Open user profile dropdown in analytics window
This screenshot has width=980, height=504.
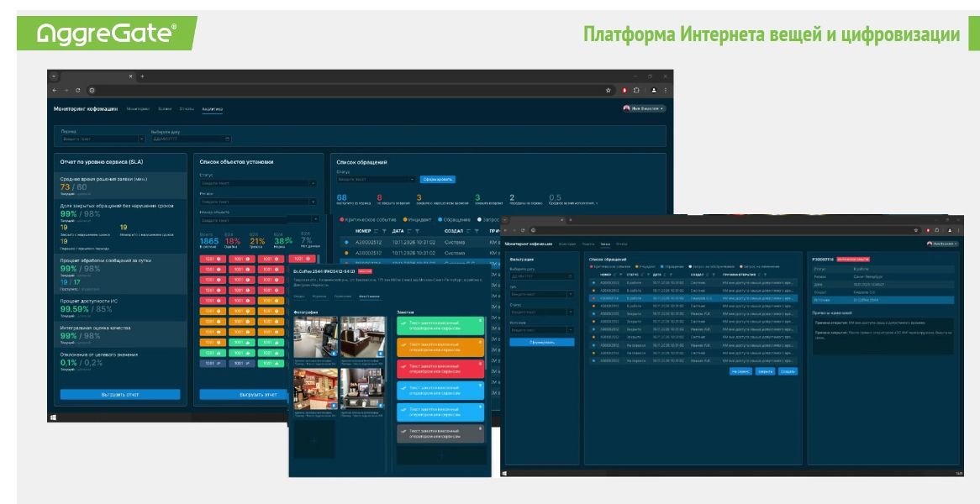pos(645,108)
